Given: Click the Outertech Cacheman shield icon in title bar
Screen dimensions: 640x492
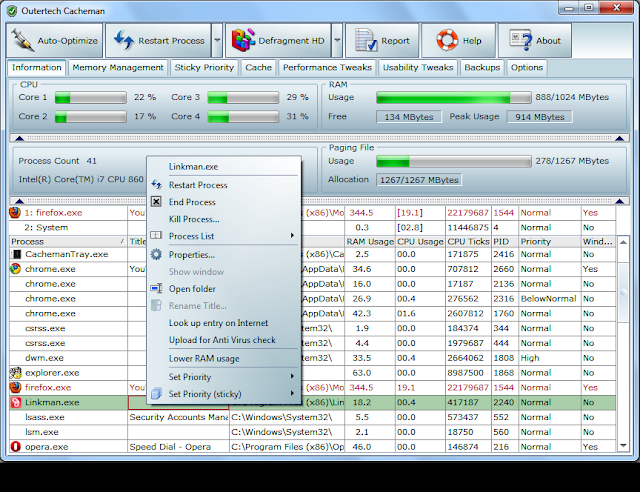Looking at the screenshot, I should click(12, 11).
